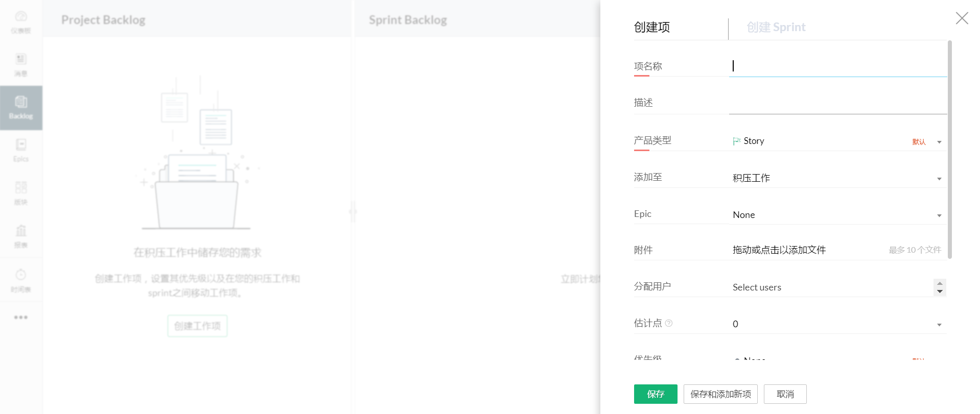Screen dimensions: 980x414
Task: Open the 估计点 points dropdown
Action: pos(939,325)
